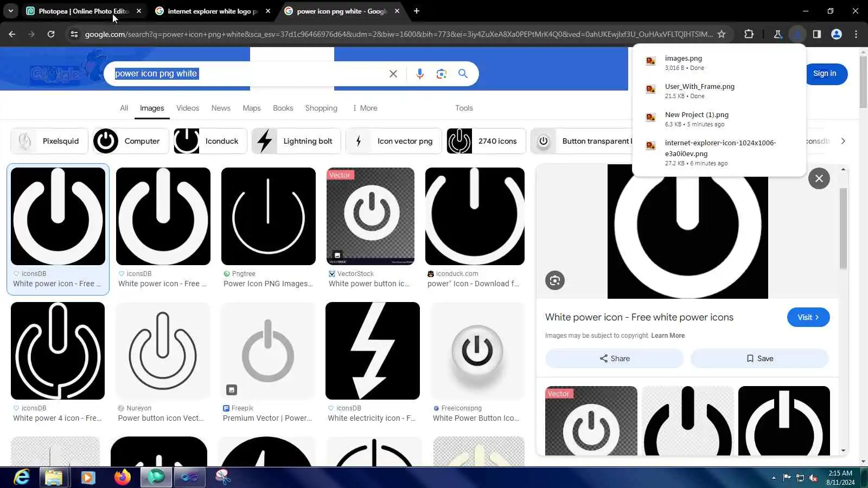View site information for google.com
Viewport: 868px width, 488px height.
click(x=74, y=34)
